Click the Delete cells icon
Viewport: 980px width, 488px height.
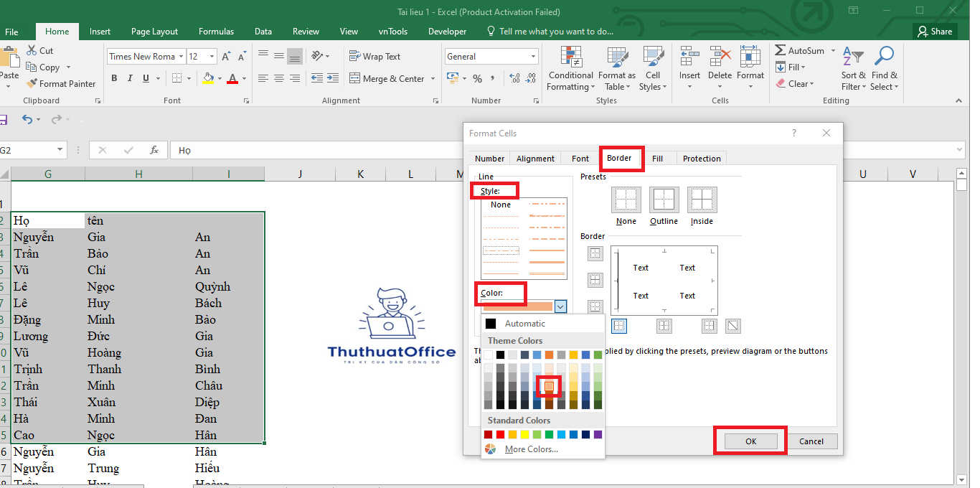click(x=720, y=57)
